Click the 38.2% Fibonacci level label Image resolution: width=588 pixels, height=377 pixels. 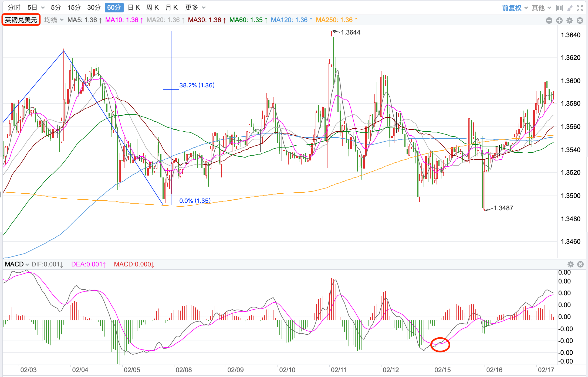pos(197,85)
